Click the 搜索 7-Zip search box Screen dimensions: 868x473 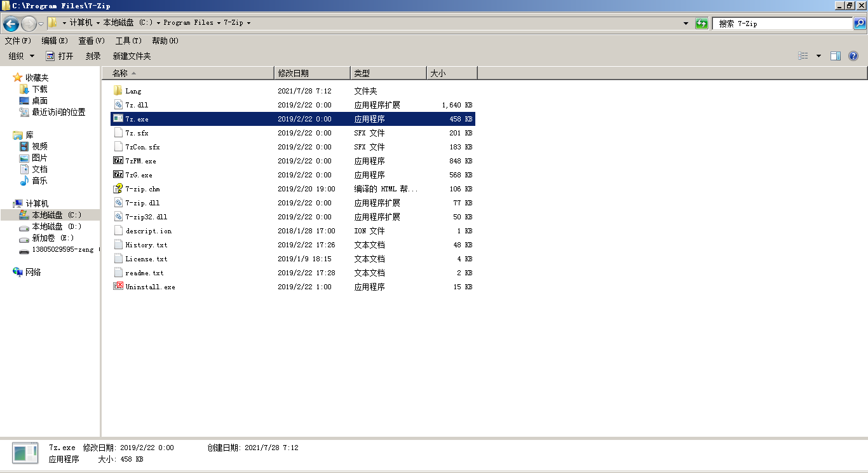782,23
